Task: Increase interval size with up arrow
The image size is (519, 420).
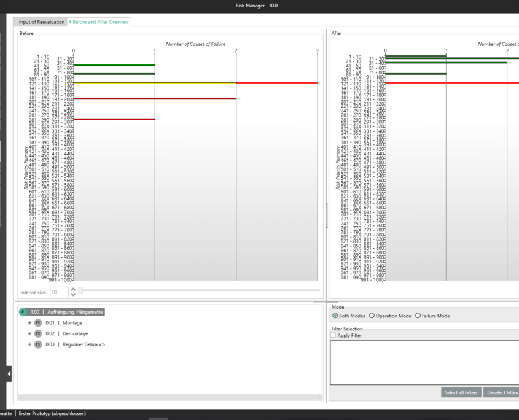Action: 74,290
